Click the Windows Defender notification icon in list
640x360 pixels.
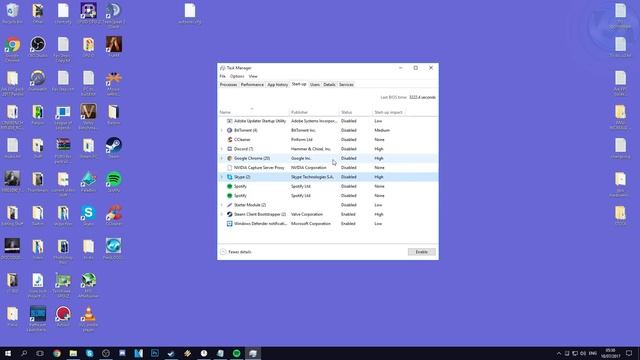229,224
